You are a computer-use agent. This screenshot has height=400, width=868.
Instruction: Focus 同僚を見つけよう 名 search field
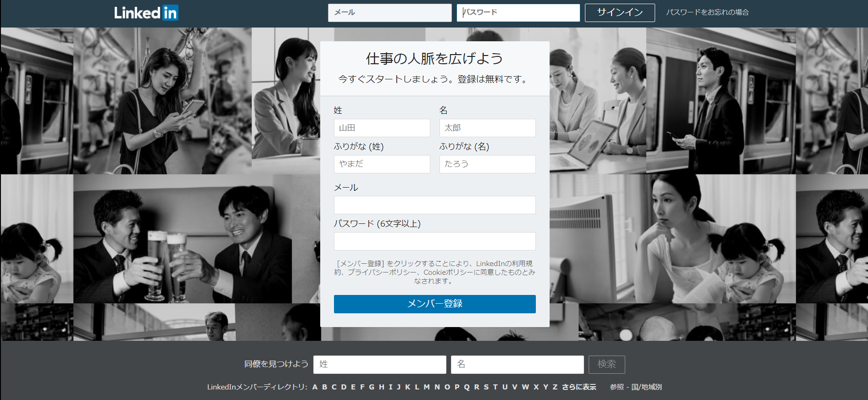517,365
